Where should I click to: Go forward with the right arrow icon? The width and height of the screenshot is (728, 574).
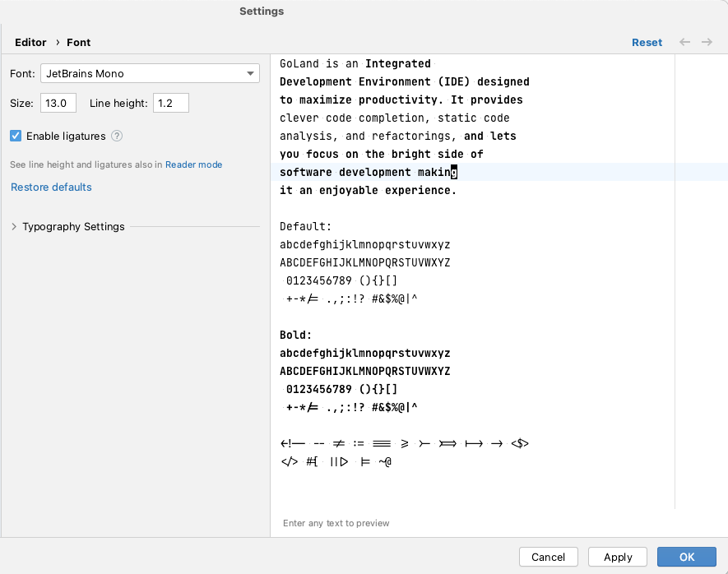pos(707,42)
